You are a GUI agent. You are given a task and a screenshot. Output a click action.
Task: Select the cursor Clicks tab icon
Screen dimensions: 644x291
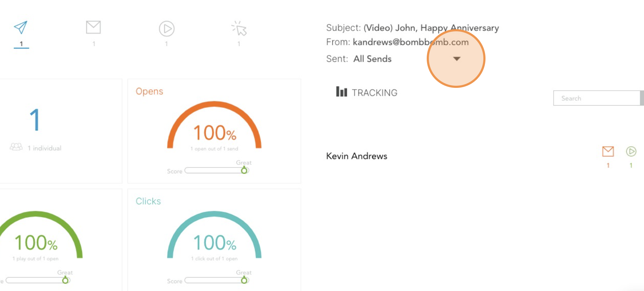(239, 28)
